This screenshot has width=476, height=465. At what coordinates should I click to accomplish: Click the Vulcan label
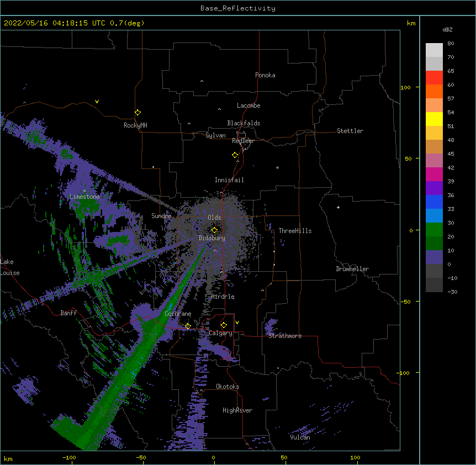[300, 437]
